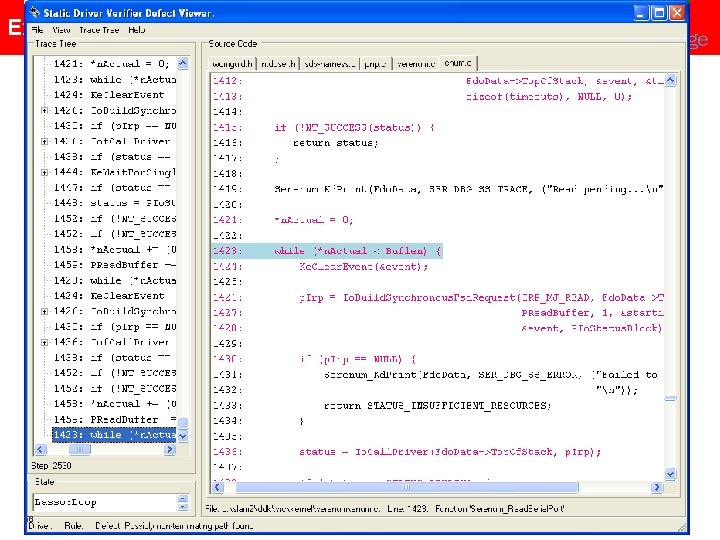This screenshot has width=720, height=540.
Task: Expand the lower 1436 IofCallDriver trace node
Action: coord(44,343)
